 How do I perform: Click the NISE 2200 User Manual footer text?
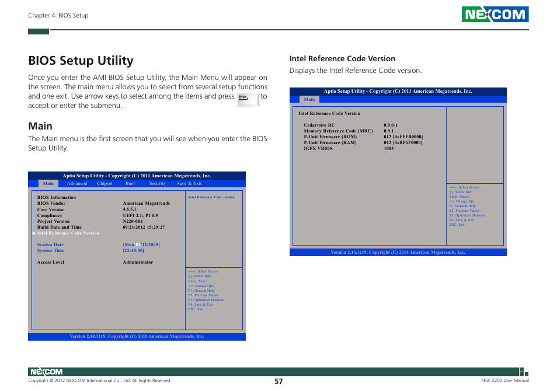(x=505, y=380)
